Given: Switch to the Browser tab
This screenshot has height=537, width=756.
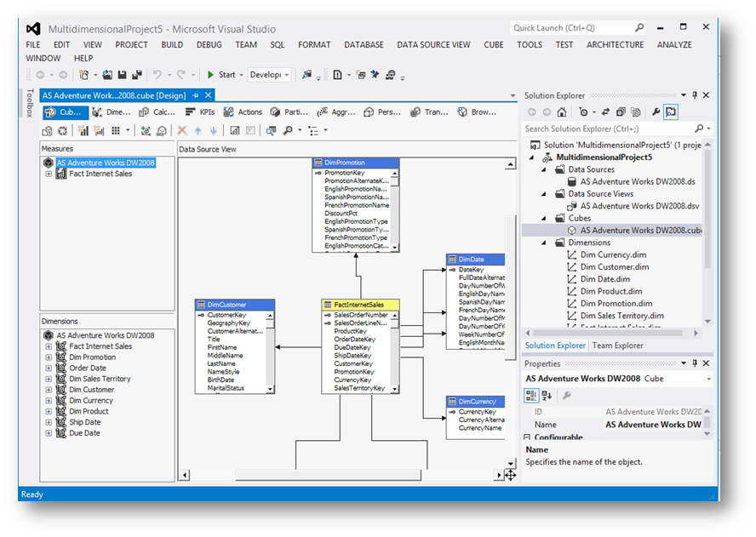Looking at the screenshot, I should pyautogui.click(x=477, y=112).
